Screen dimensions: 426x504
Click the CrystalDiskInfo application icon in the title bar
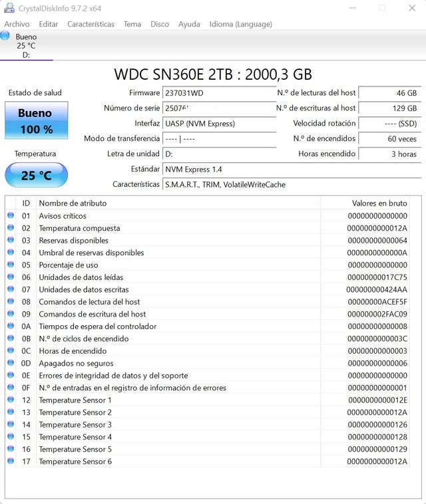[x=9, y=8]
